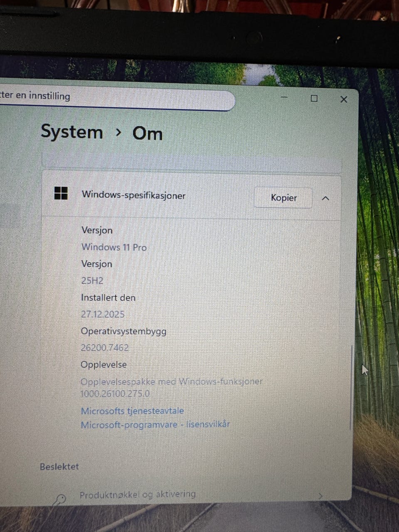Open Microsoft-programvare - lisensvilkår link
This screenshot has height=532, width=399.
pos(155,424)
